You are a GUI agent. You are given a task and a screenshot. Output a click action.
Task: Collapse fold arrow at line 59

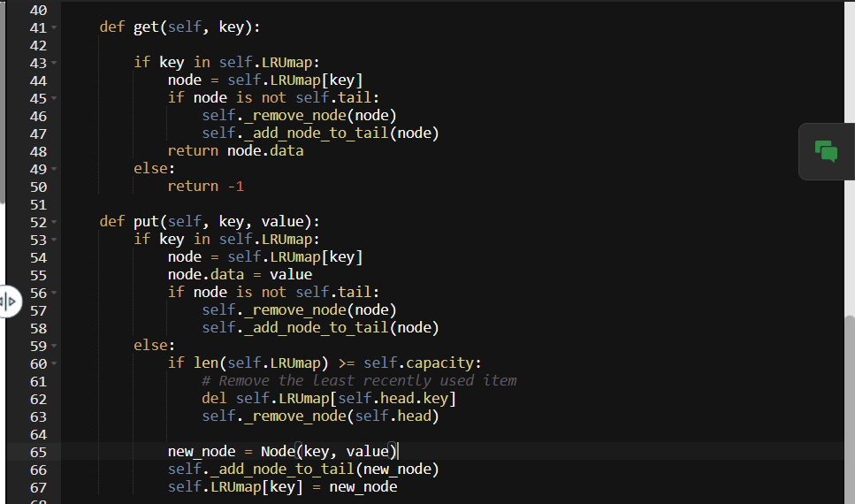(54, 346)
